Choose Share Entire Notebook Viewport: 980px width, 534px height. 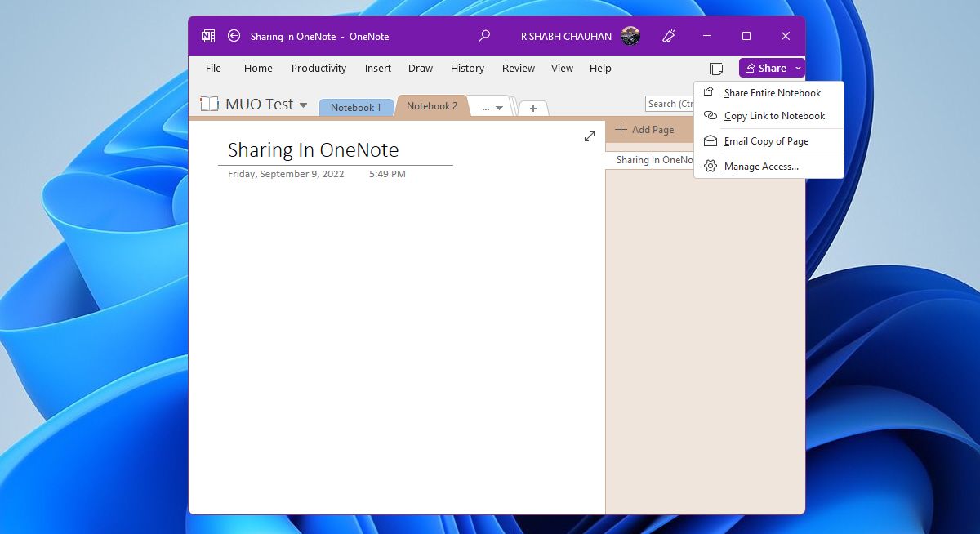coord(768,93)
